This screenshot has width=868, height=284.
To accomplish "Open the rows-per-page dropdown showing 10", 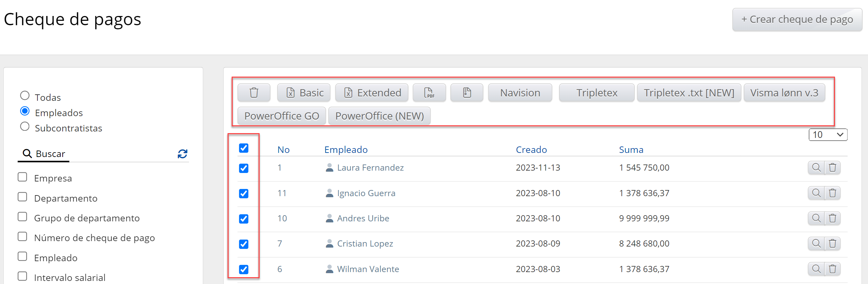I will coord(827,135).
